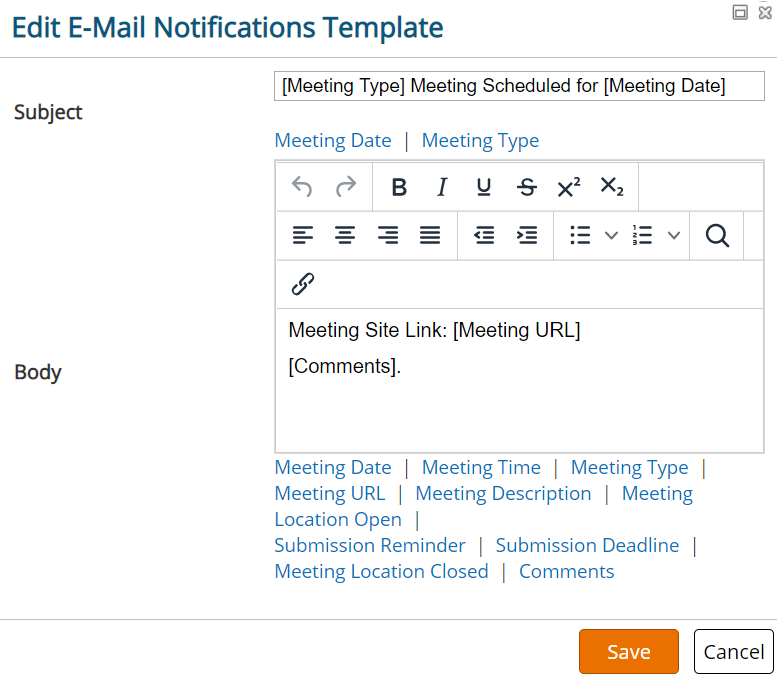This screenshot has height=681, width=777.
Task: Save the notification template
Action: 628,651
